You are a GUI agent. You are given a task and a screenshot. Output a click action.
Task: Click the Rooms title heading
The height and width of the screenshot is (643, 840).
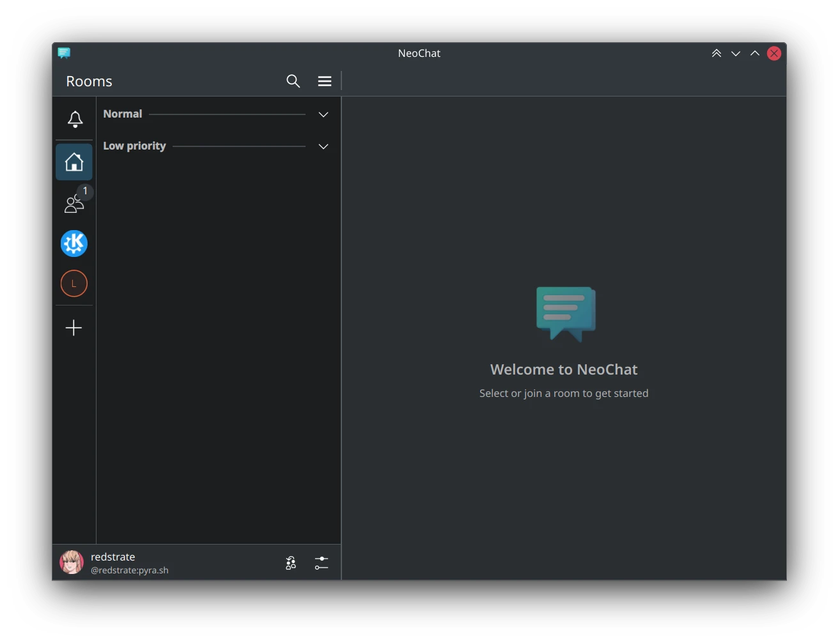(x=89, y=81)
